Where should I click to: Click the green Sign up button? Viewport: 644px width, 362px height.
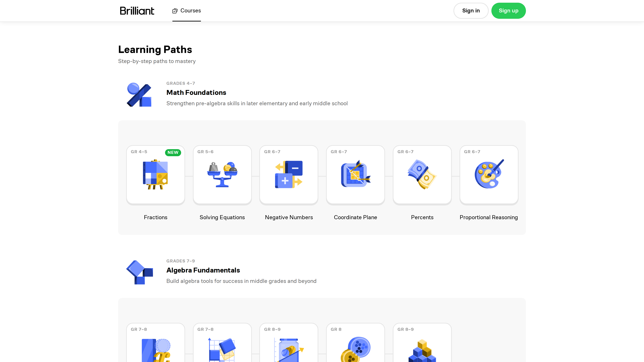pyautogui.click(x=508, y=11)
